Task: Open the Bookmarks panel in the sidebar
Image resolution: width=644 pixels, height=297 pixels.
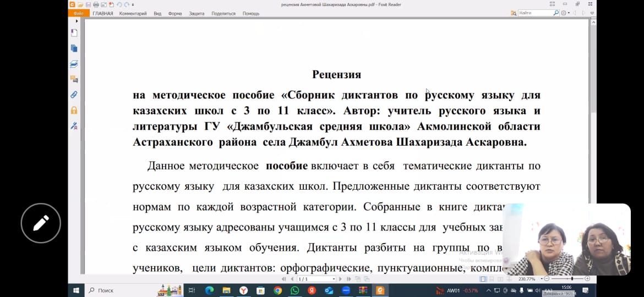Action: pyautogui.click(x=74, y=33)
